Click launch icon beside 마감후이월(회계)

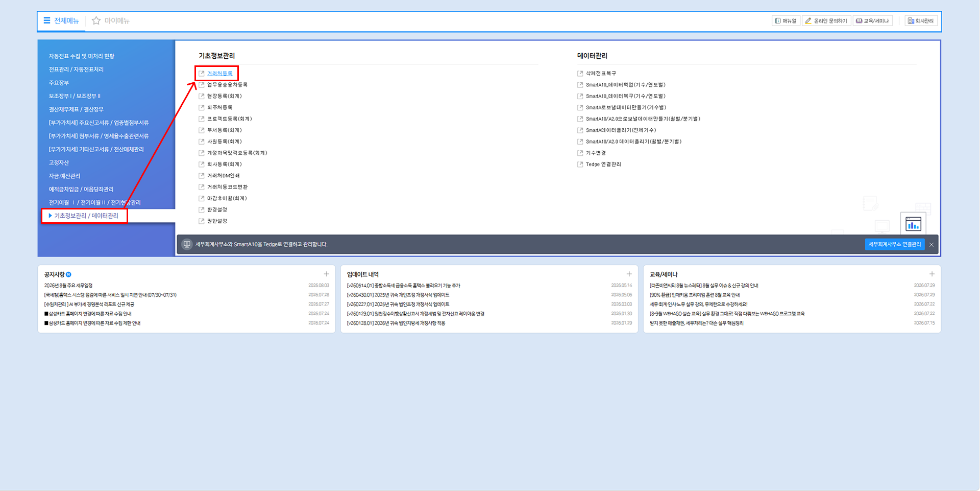[202, 198]
